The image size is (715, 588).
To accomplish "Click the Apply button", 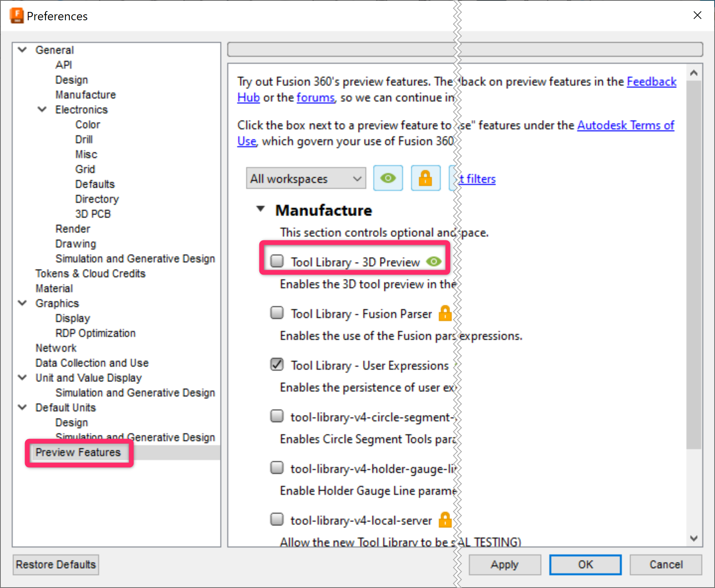I will click(x=504, y=565).
